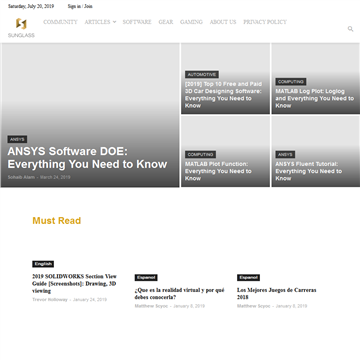Click the Computing tag above MATLAB Plot Function
The image size is (360, 360).
[x=200, y=155]
